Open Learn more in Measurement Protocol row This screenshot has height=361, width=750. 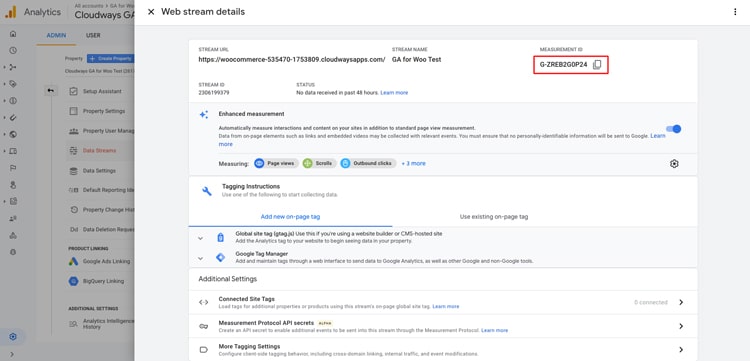tap(495, 330)
